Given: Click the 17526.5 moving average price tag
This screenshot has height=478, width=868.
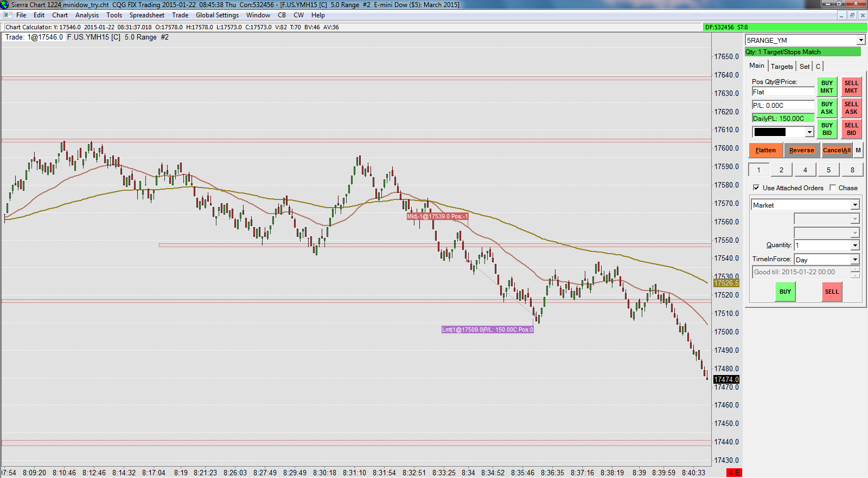Looking at the screenshot, I should pos(726,283).
